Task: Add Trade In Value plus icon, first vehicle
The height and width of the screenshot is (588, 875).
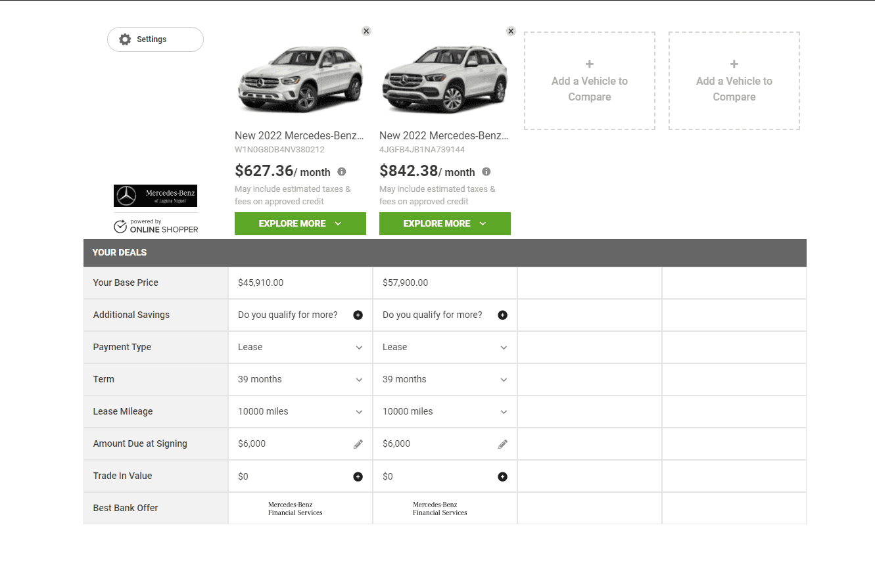Action: click(358, 476)
